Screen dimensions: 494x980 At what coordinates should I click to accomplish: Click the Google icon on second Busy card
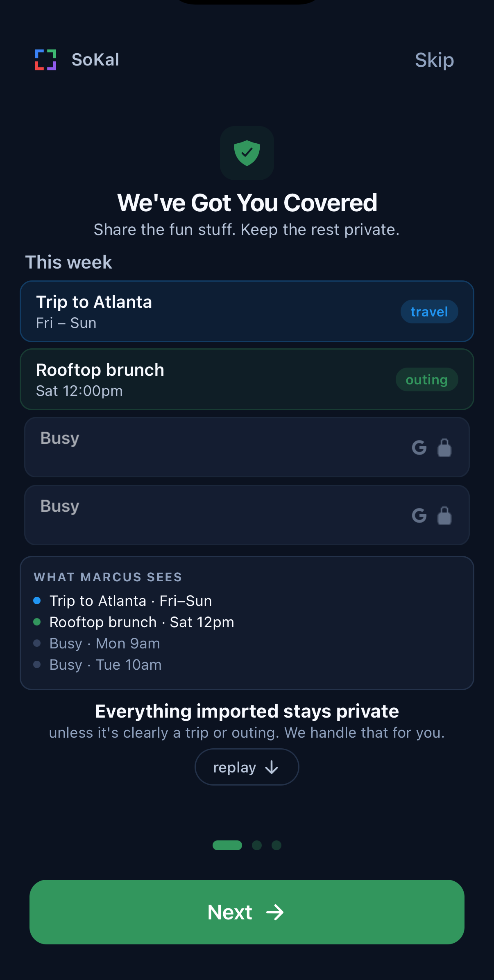tap(419, 515)
